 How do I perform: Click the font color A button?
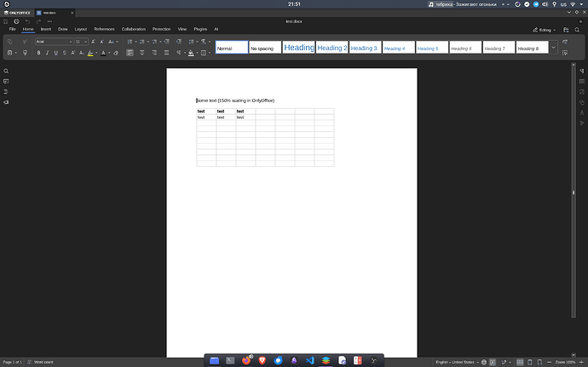(103, 53)
